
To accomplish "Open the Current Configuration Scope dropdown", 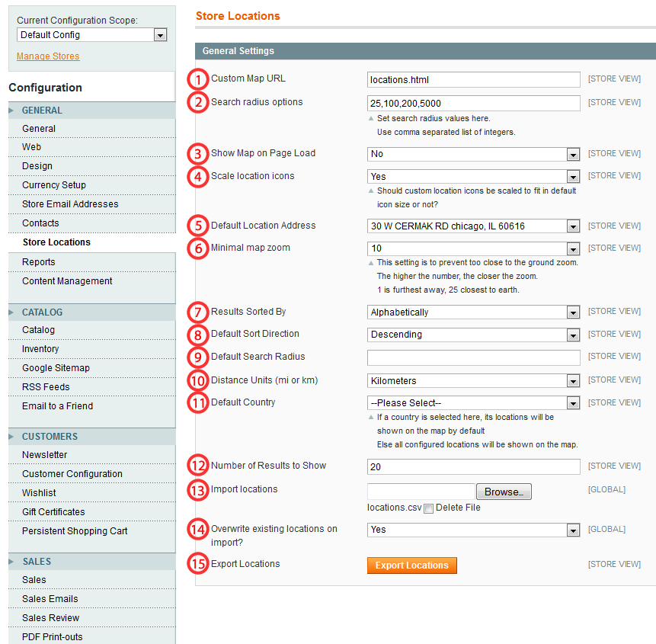I will coord(92,35).
